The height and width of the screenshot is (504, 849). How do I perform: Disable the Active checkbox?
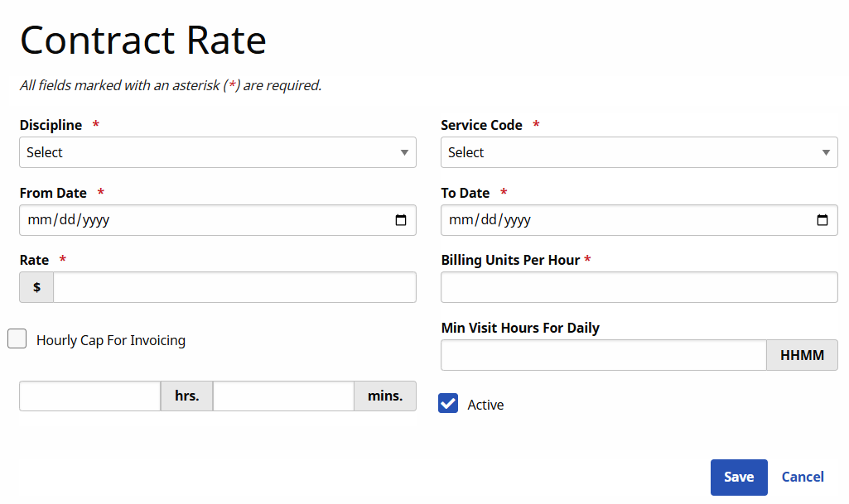coord(448,403)
